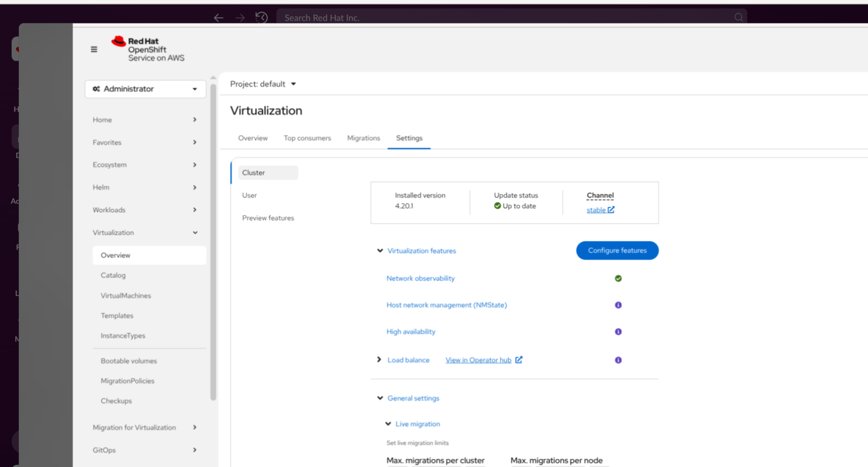This screenshot has height=467, width=868.
Task: Expand the Load balance row
Action: tap(379, 360)
